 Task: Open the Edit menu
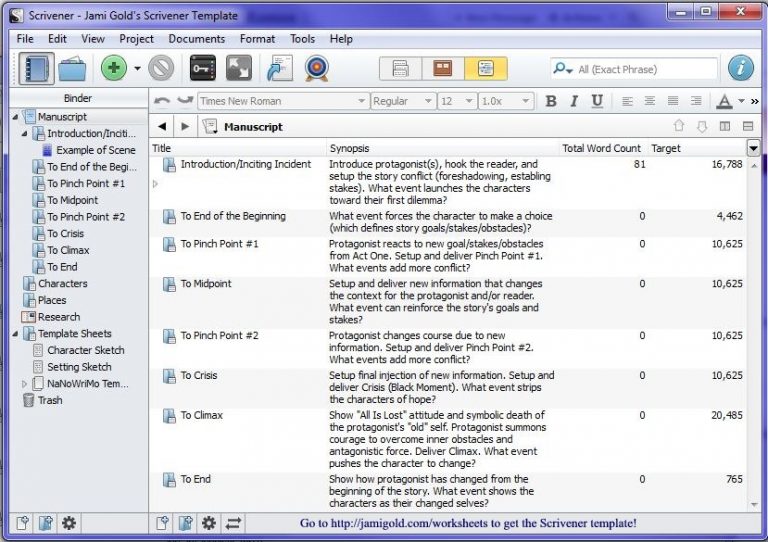[x=57, y=39]
